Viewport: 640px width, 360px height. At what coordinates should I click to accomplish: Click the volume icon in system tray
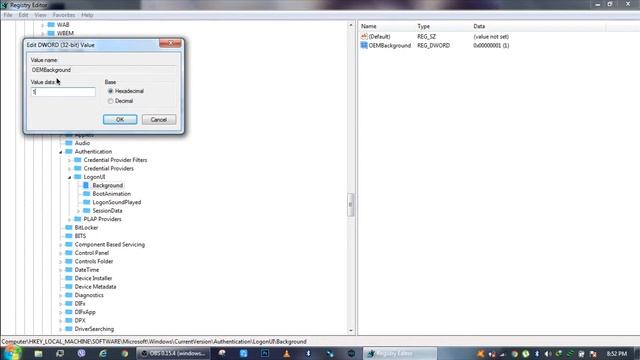[548, 354]
